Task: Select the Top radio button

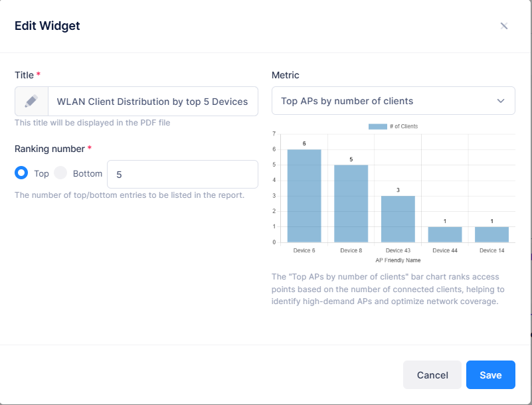Action: click(21, 173)
